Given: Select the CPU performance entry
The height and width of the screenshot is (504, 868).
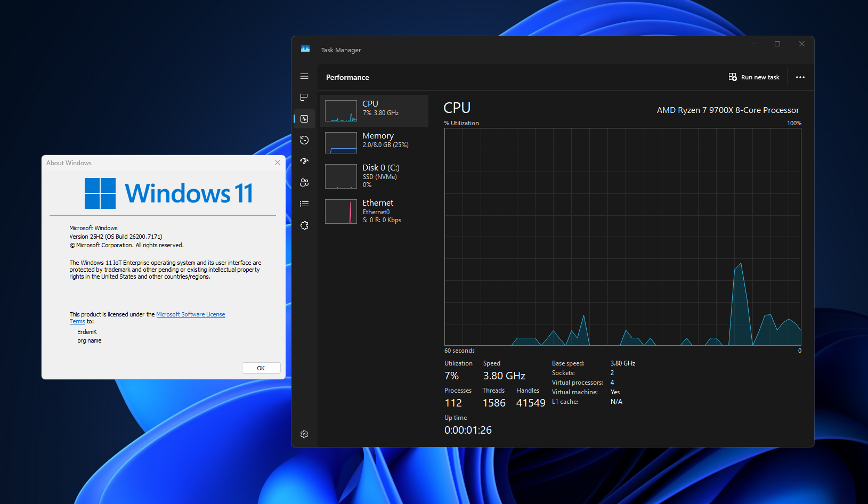Looking at the screenshot, I should 374,111.
